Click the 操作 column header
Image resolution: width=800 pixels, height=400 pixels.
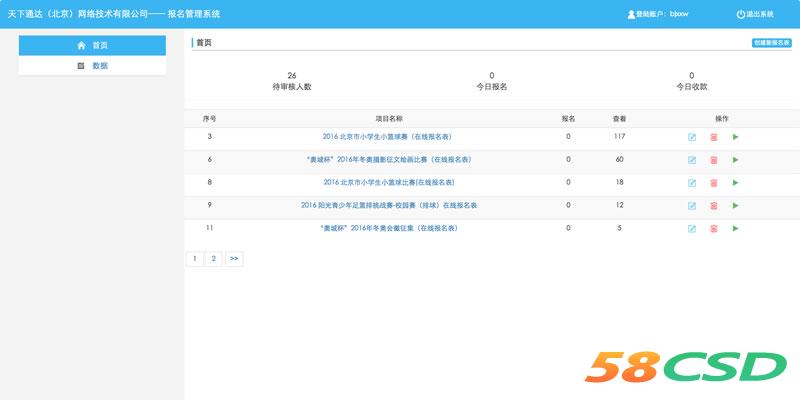pos(721,119)
